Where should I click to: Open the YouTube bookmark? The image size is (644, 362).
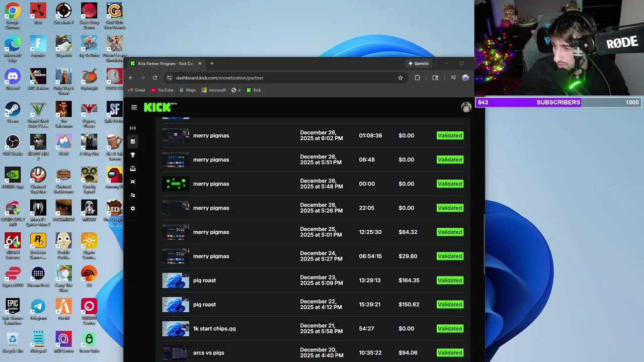coord(162,90)
